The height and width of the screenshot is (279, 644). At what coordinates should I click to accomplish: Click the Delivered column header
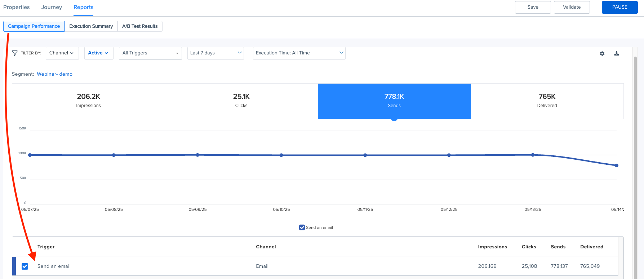[592, 247]
